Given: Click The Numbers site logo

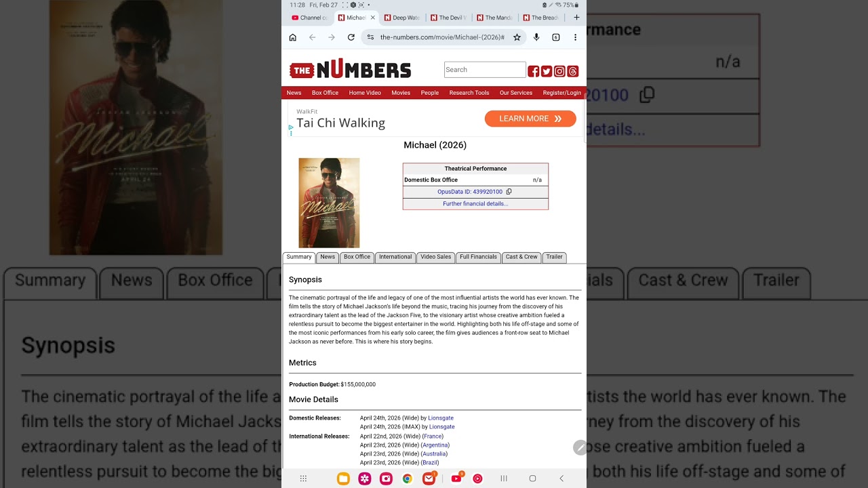Looking at the screenshot, I should [350, 69].
